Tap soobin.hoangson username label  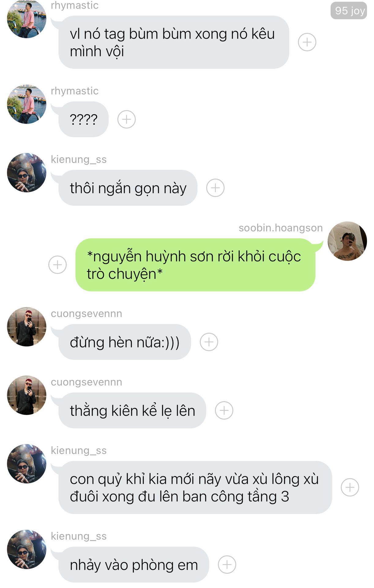pyautogui.click(x=281, y=228)
